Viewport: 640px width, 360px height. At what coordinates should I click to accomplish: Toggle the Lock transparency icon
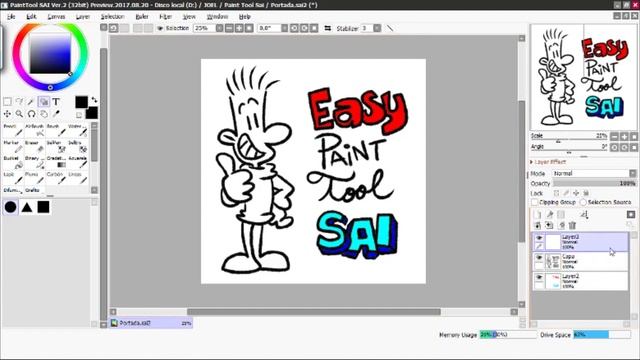(556, 193)
